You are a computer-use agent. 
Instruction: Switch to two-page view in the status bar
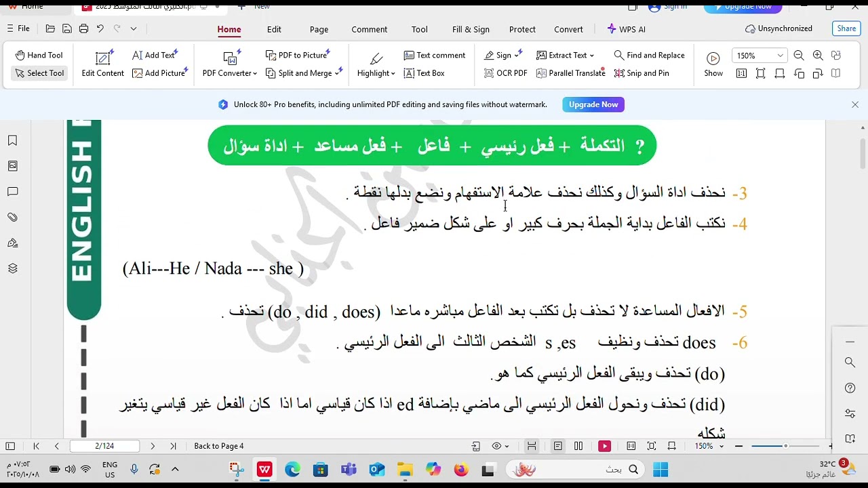(578, 446)
